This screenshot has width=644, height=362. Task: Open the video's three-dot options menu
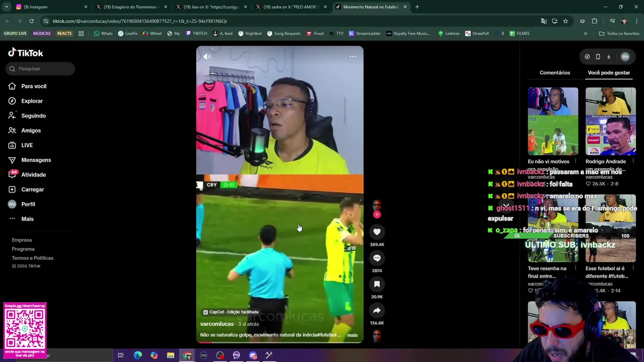click(353, 57)
